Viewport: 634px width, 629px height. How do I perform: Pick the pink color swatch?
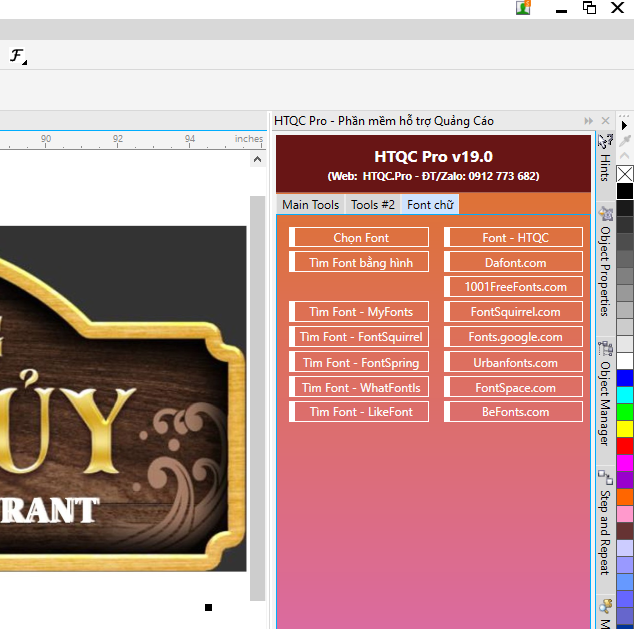click(x=625, y=514)
